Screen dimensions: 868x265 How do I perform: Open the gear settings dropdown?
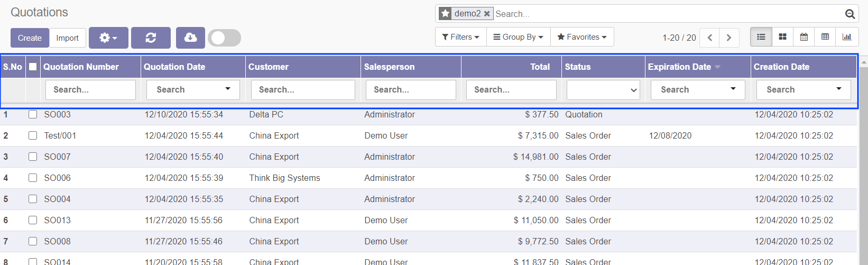[108, 38]
